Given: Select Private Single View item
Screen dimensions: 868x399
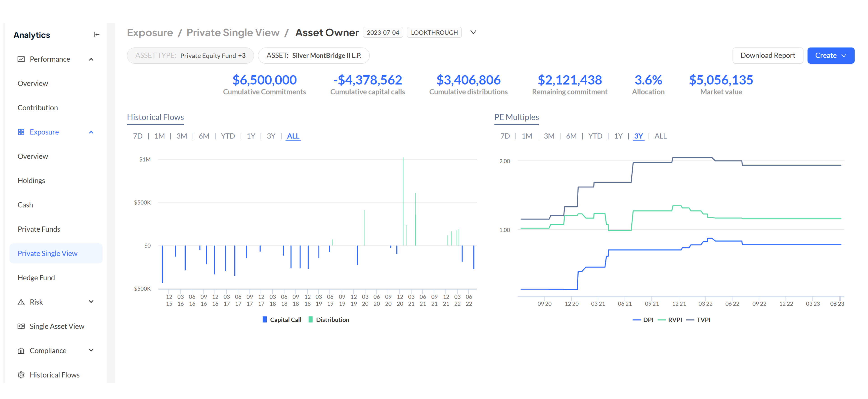Looking at the screenshot, I should click(56, 254).
